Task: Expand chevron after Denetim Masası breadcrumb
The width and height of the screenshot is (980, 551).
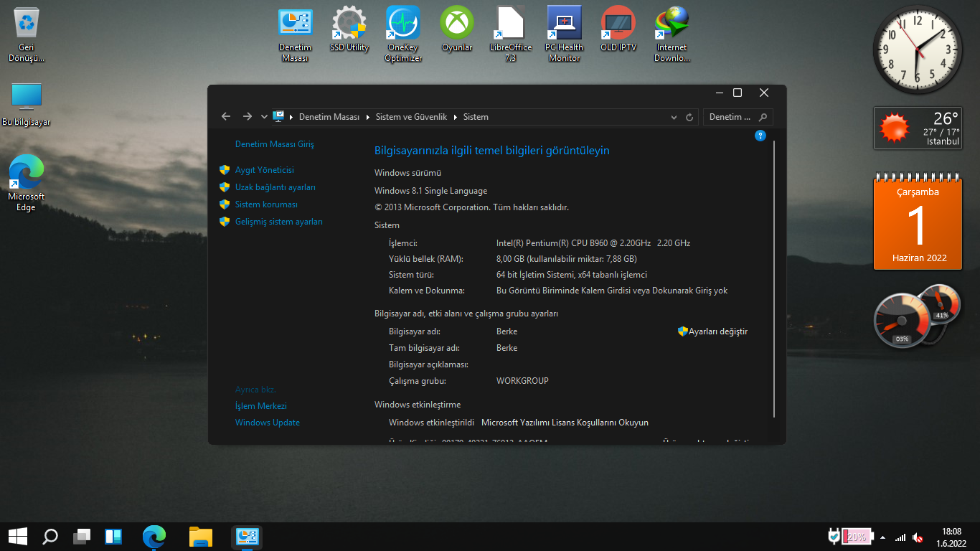Action: 368,117
